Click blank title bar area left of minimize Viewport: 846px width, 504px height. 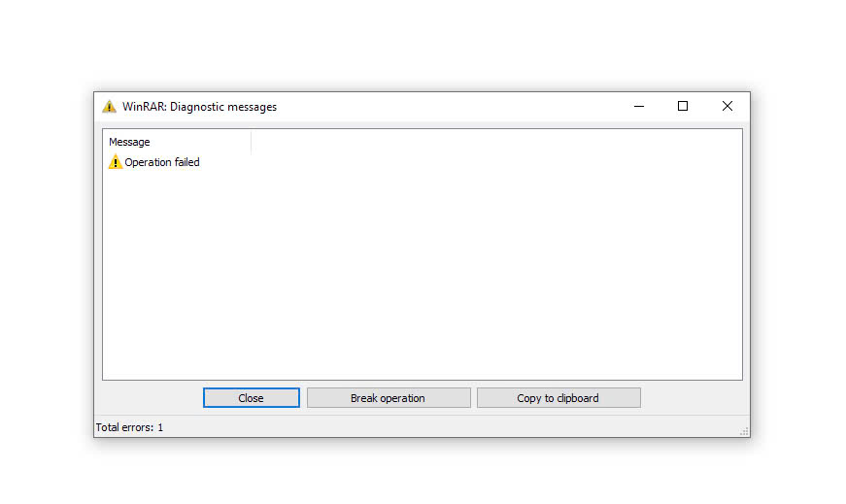tap(447, 107)
